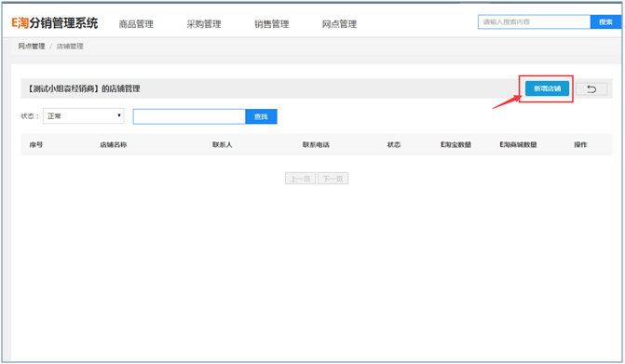
Task: Focus the store search text field
Action: pyautogui.click(x=189, y=116)
